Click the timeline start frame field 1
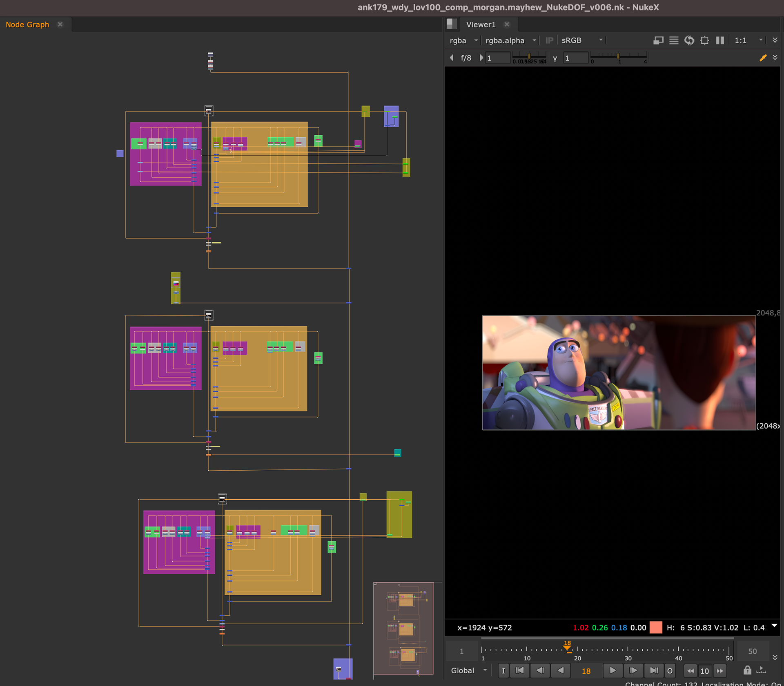The height and width of the screenshot is (686, 784). pyautogui.click(x=462, y=651)
